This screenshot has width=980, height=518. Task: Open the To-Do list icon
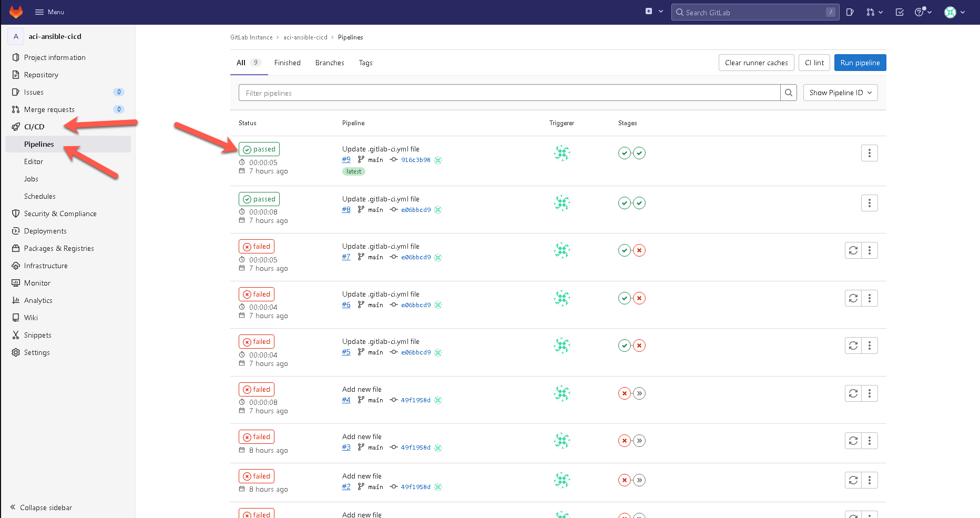point(900,12)
